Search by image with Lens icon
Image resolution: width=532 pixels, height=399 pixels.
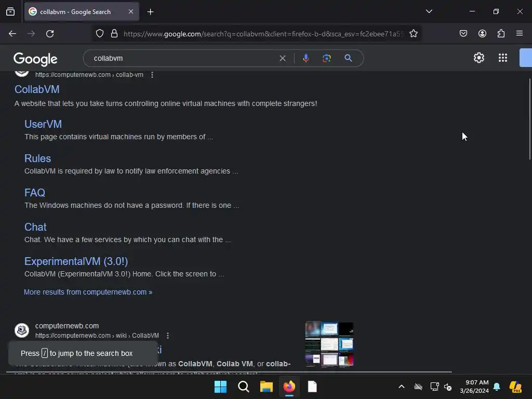[x=326, y=58]
